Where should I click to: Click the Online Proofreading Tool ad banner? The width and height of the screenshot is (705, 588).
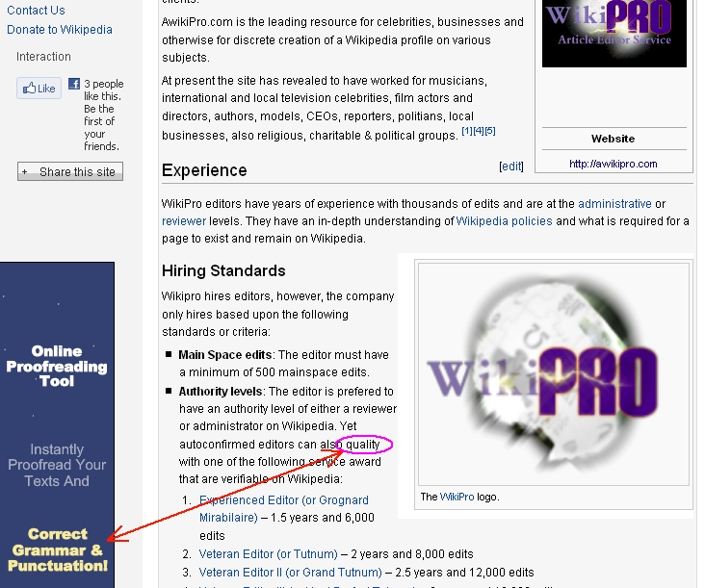(57, 423)
